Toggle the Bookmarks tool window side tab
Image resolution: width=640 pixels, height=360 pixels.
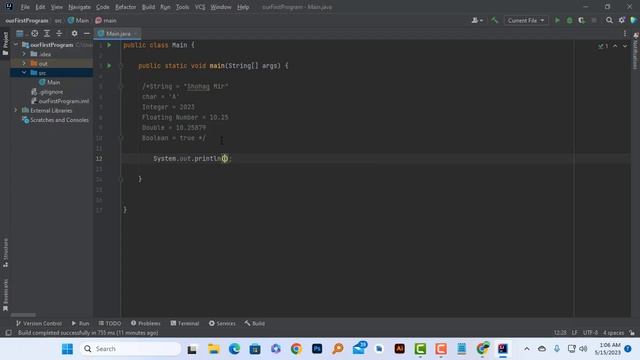(x=5, y=295)
